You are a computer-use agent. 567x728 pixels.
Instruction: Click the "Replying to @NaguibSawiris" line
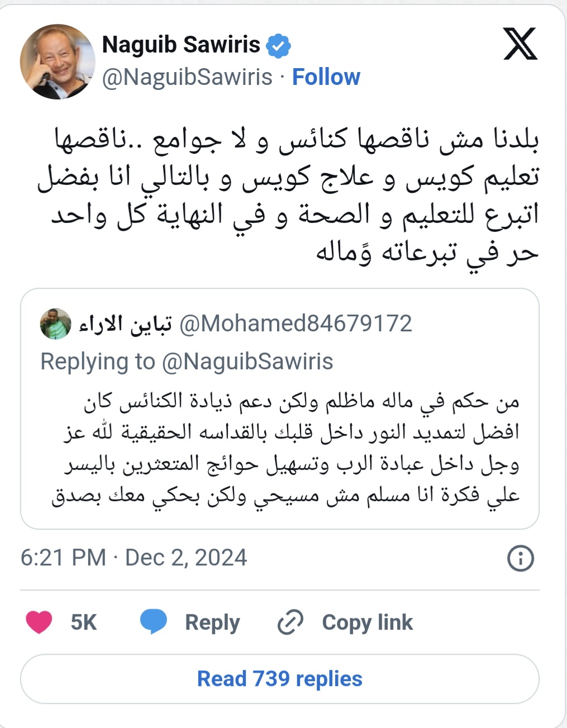point(187,361)
